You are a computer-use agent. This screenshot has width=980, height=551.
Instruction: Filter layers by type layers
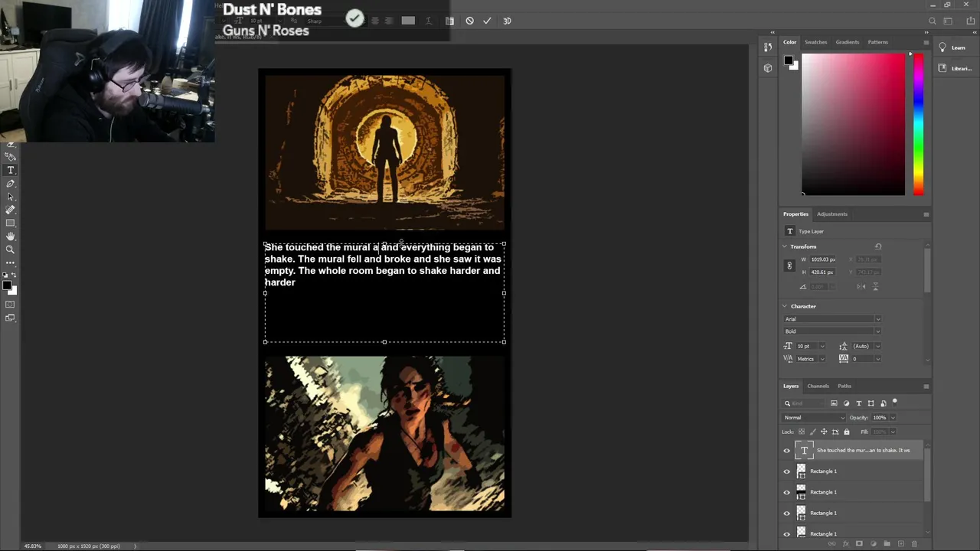point(858,403)
